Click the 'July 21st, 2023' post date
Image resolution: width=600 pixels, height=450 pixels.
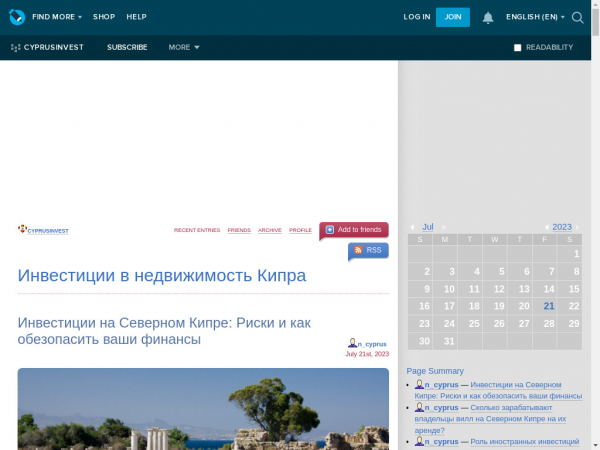(367, 354)
